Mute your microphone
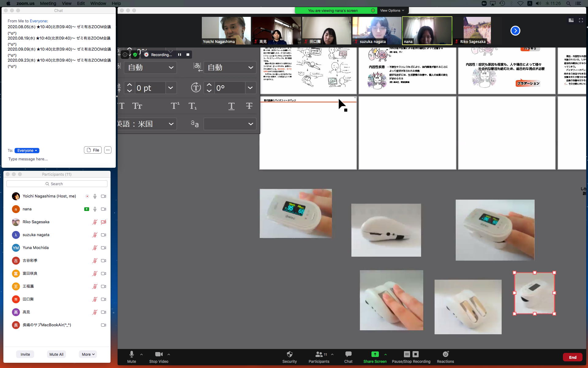This screenshot has width=588, height=368. click(x=131, y=354)
